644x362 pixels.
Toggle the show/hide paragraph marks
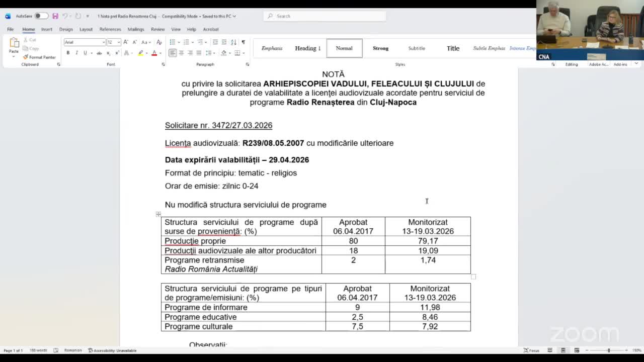(x=243, y=42)
